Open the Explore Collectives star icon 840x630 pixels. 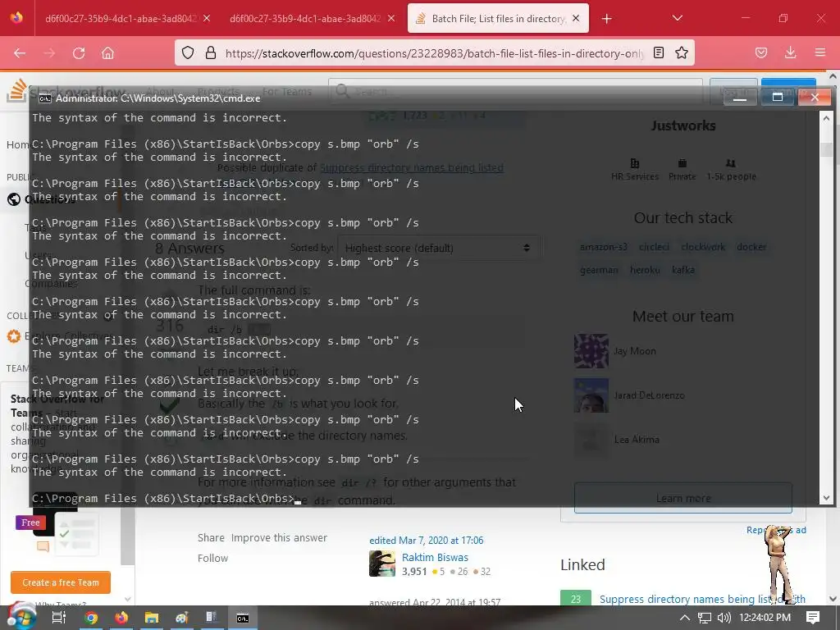[14, 336]
